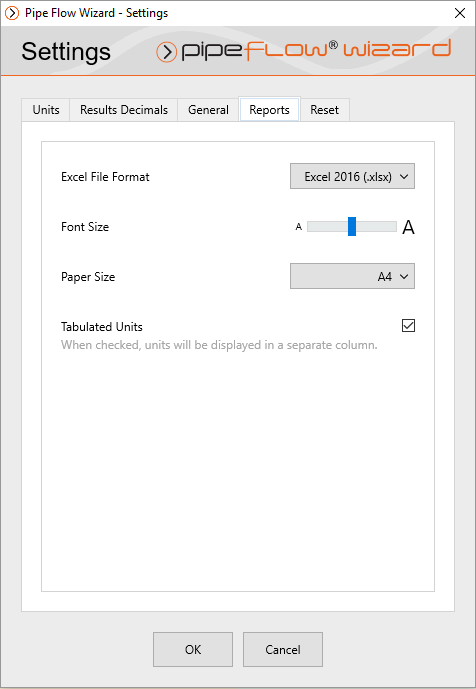Click the chevron next to A4

[x=404, y=276]
